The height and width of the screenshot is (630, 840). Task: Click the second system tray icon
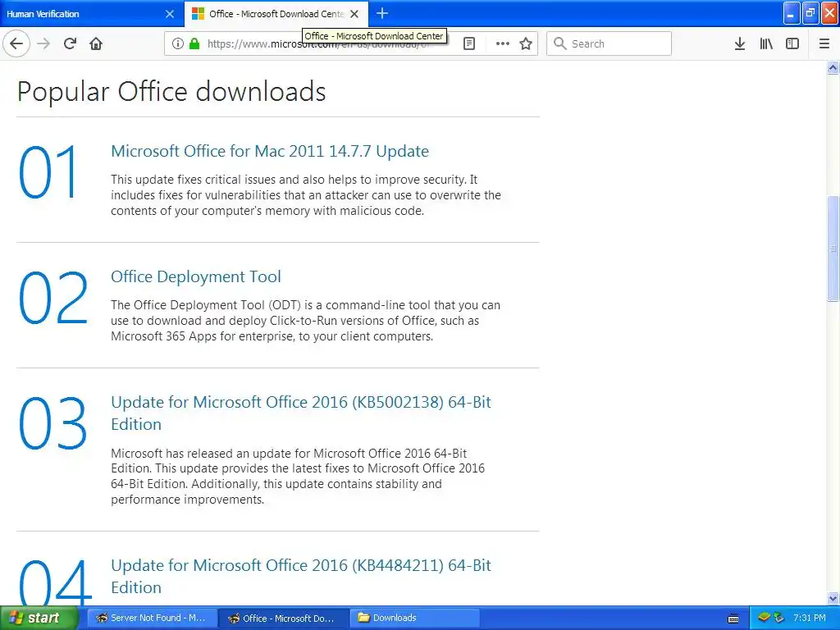click(779, 618)
